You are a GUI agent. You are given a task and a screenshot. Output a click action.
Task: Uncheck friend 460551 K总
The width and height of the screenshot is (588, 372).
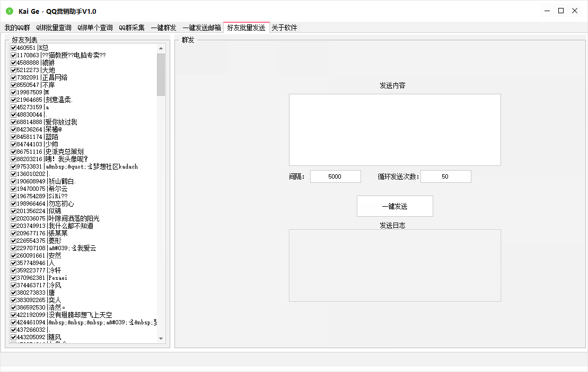(13, 48)
